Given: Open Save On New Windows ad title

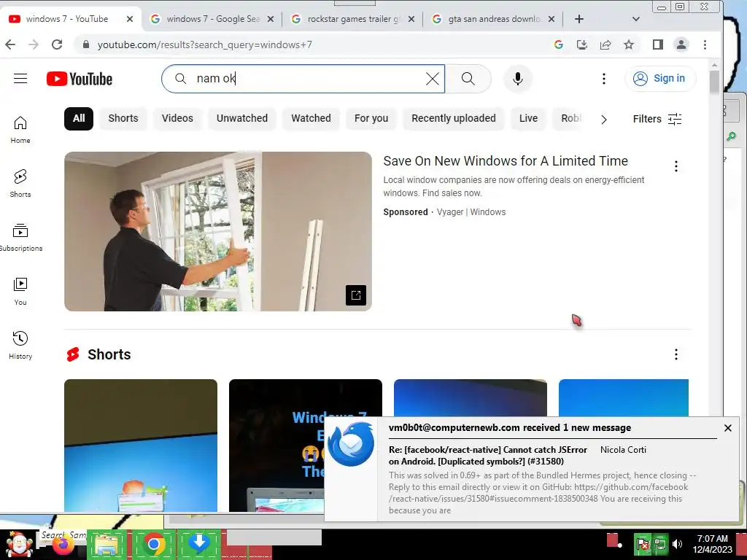Looking at the screenshot, I should coord(506,161).
